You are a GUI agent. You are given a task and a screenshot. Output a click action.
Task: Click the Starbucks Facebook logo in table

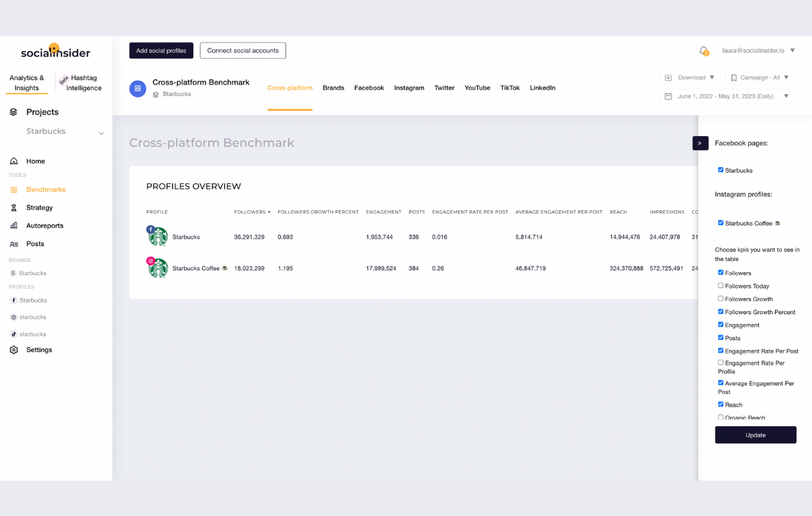[158, 237]
